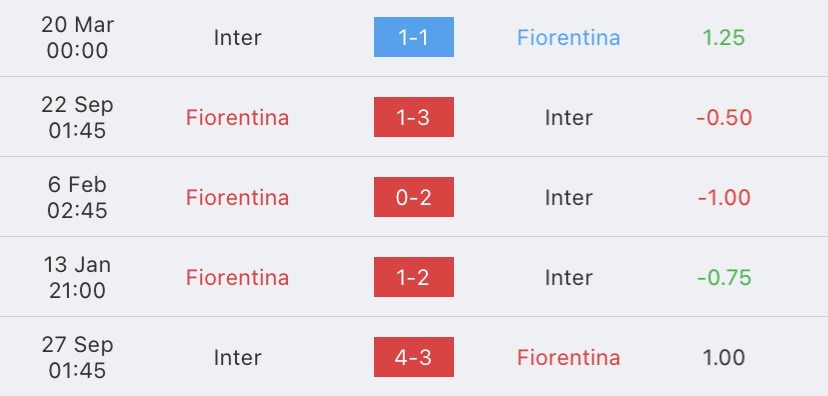Select Fiorentina in the 27 Sep match

(568, 357)
